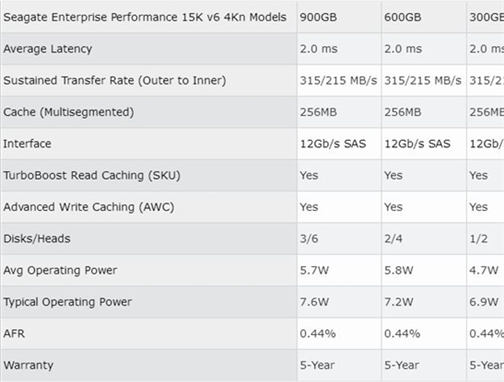Click the Sustained Transfer Rate row label
This screenshot has height=382, width=504.
115,81
